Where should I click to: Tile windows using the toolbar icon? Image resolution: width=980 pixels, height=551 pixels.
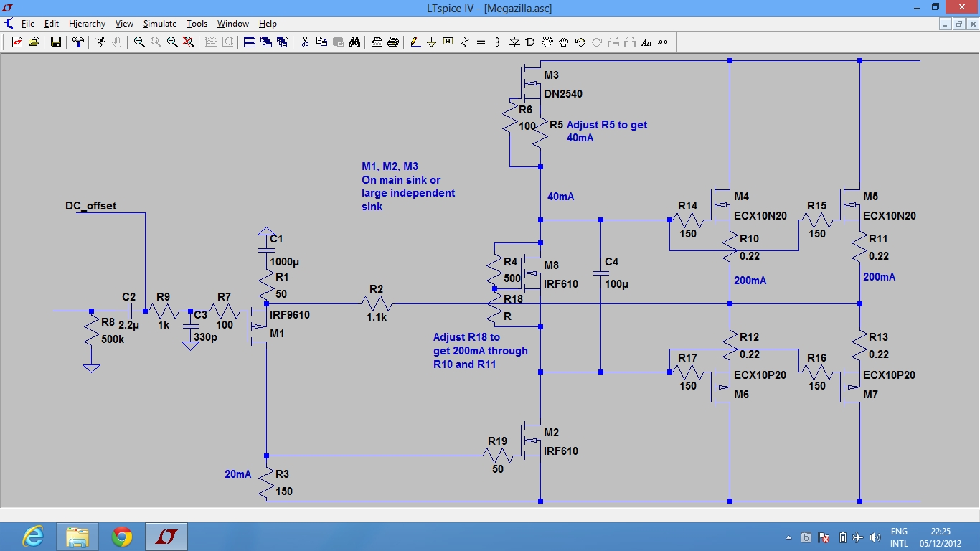(x=250, y=42)
